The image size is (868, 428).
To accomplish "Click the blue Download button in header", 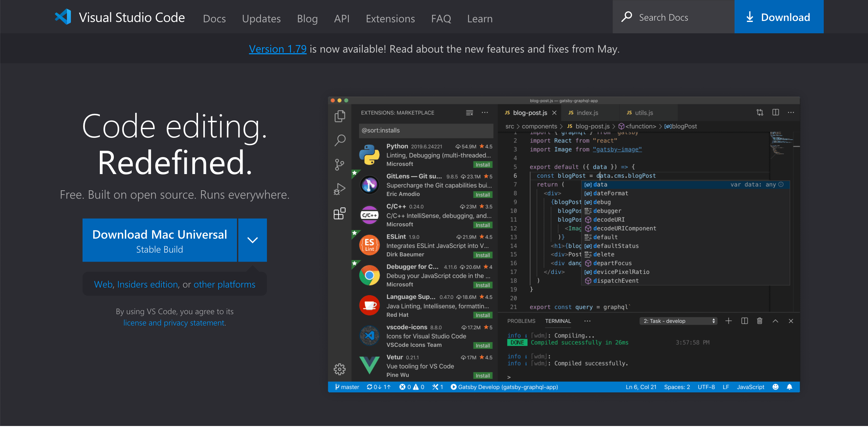I will point(779,17).
